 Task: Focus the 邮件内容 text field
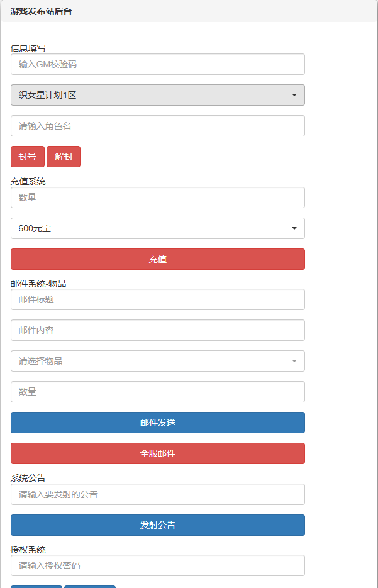tap(157, 330)
